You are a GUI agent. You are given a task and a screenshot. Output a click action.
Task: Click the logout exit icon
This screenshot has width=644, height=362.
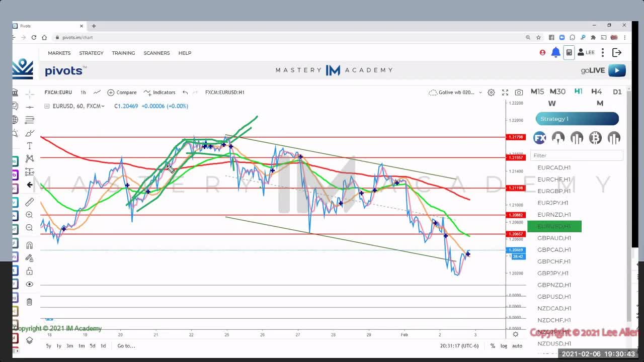617,52
